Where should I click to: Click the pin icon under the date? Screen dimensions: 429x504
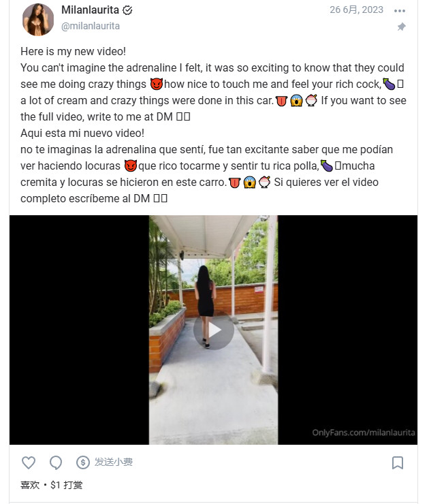(x=401, y=27)
